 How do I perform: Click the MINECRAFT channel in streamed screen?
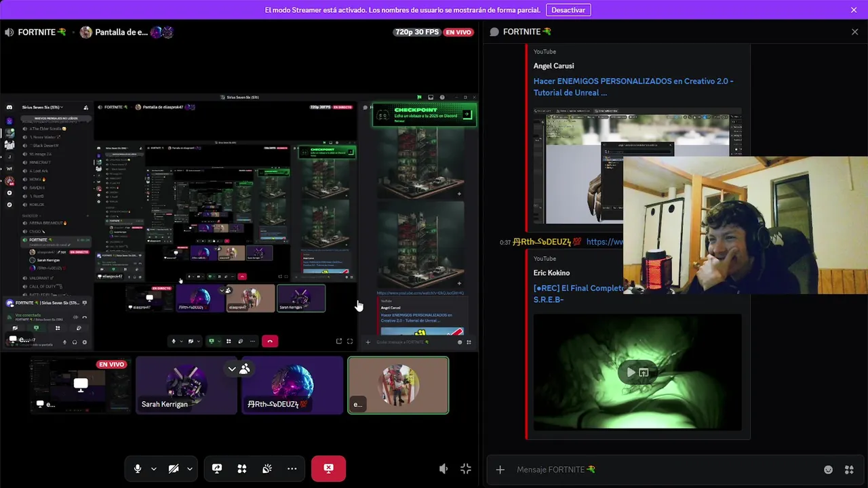pos(40,163)
